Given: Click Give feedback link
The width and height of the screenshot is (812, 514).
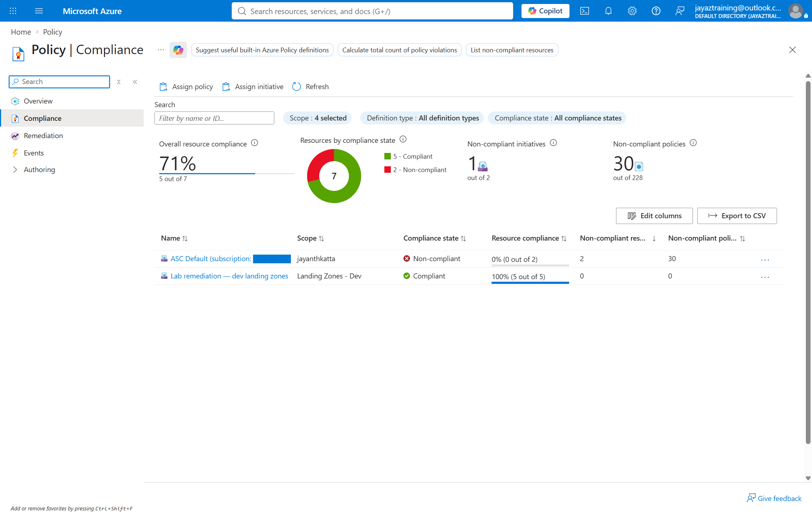Looking at the screenshot, I should tap(774, 498).
